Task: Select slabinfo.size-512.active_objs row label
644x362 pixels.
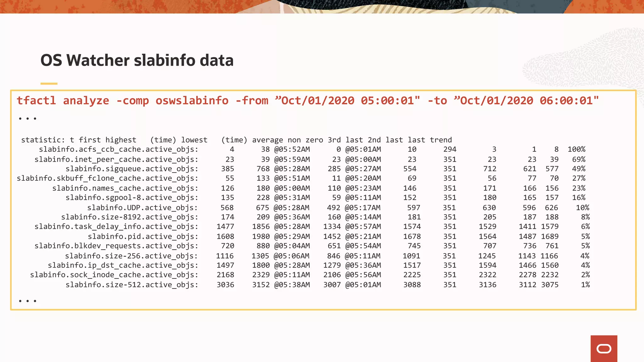Action: click(x=132, y=285)
